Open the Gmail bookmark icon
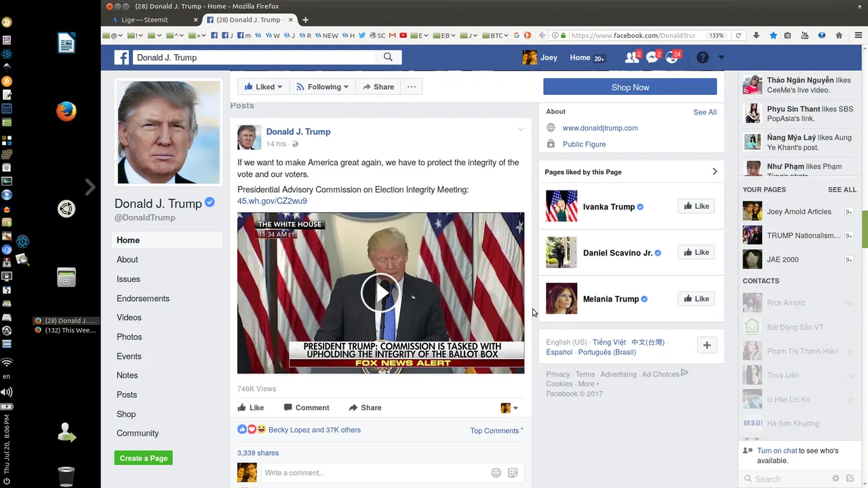 tap(393, 35)
